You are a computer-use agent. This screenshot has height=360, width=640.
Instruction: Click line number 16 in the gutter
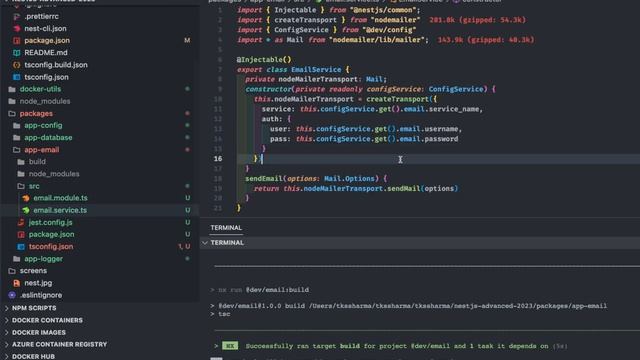point(218,159)
